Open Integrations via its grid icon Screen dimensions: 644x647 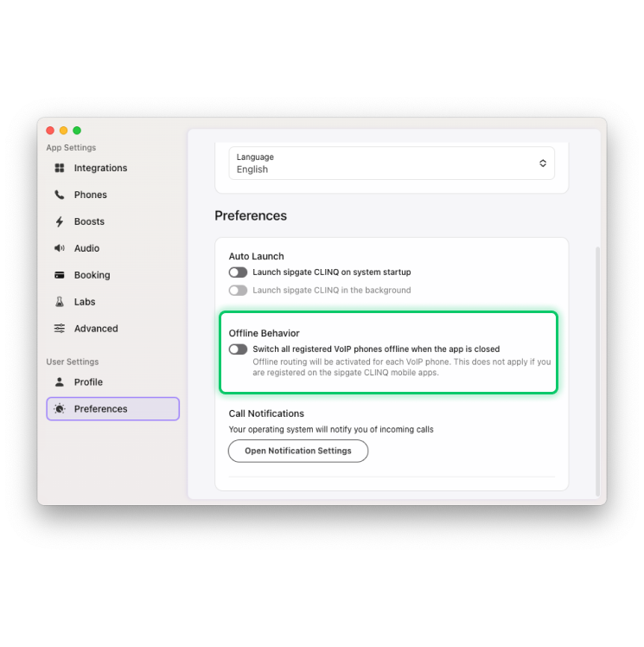pos(60,168)
